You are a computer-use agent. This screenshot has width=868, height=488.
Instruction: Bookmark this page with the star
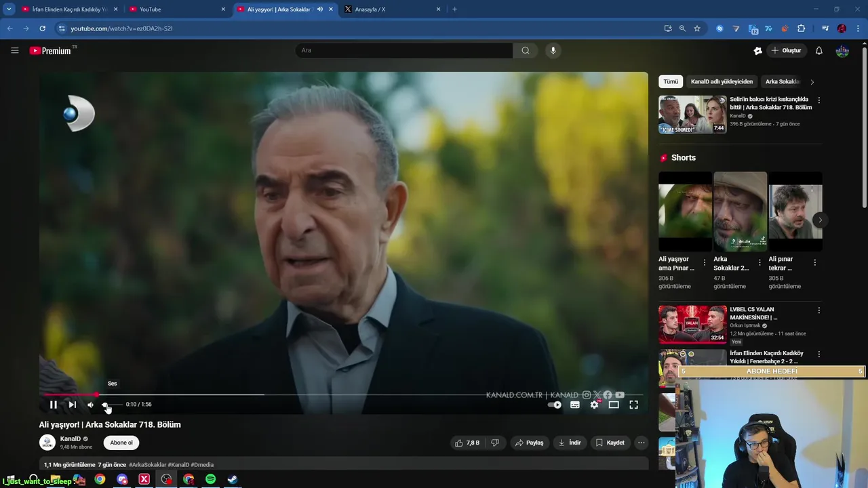697,28
